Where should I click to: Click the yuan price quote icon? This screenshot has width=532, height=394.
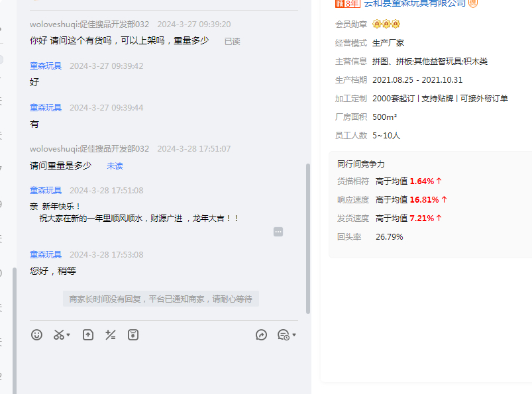[x=133, y=335]
